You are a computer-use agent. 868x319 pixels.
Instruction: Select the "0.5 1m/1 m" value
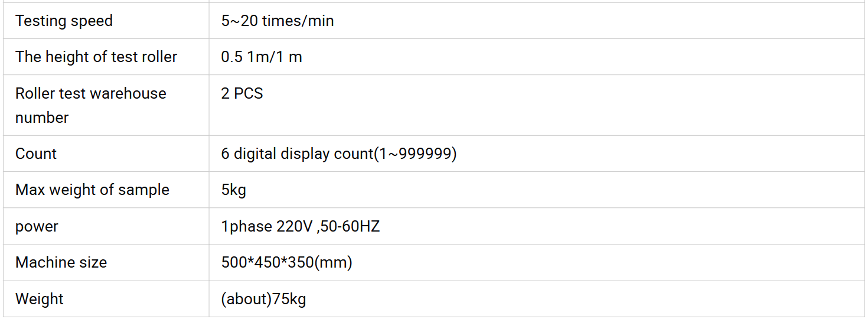click(262, 57)
